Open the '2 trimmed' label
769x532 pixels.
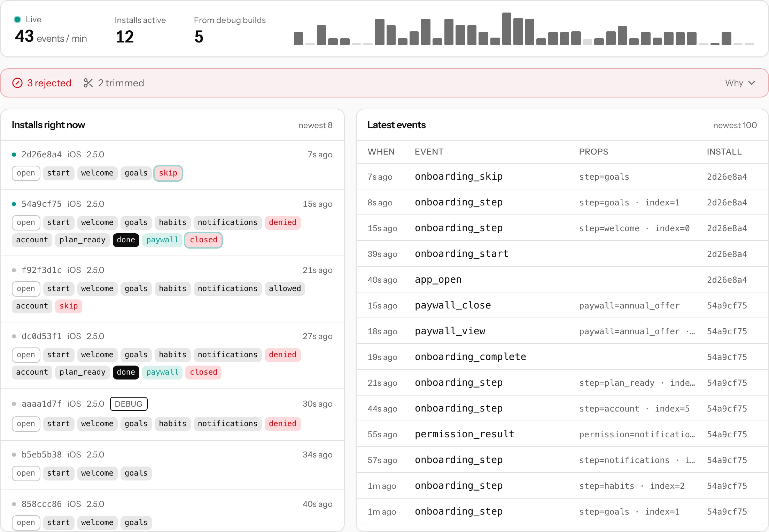pyautogui.click(x=121, y=83)
